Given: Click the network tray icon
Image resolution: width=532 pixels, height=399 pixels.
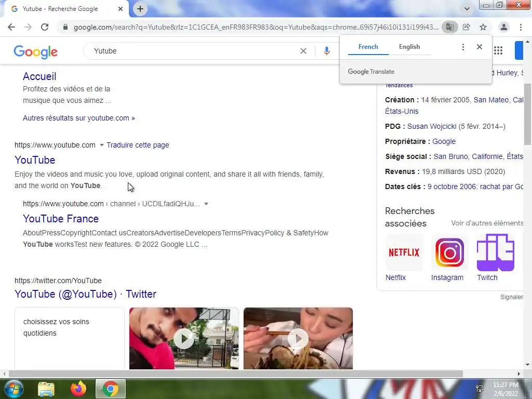Looking at the screenshot, I should pos(480,389).
